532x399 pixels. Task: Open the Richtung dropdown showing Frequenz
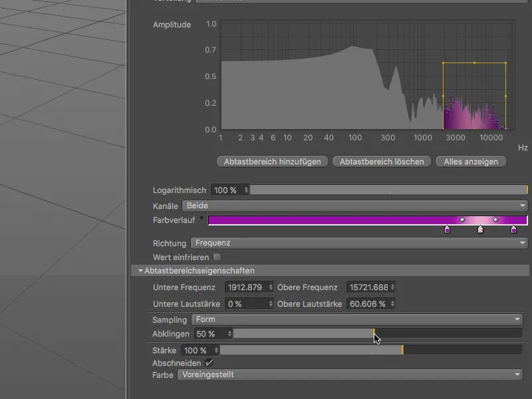coord(359,243)
